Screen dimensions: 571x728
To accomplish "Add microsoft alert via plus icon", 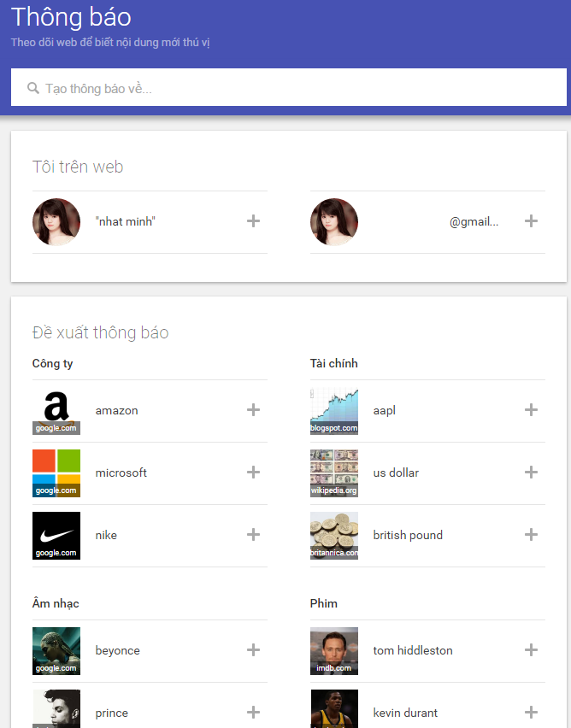I will [253, 473].
